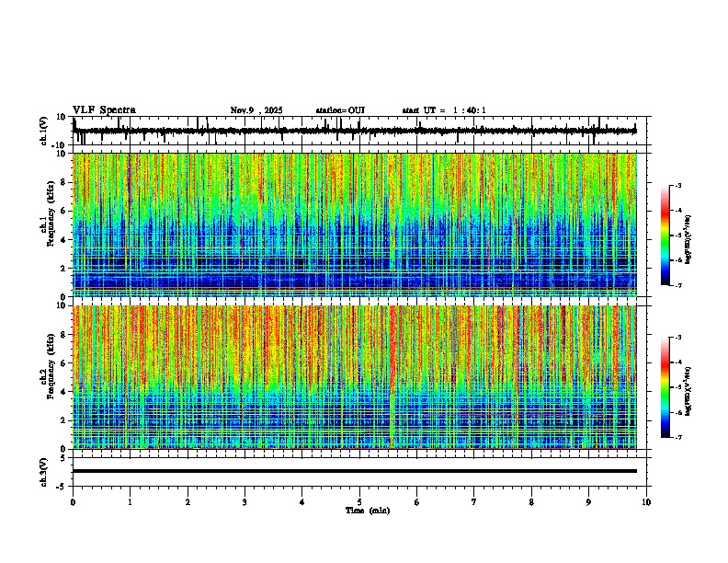
Task: Click the "-7" label on ch.2 color bar
Action: click(677, 438)
